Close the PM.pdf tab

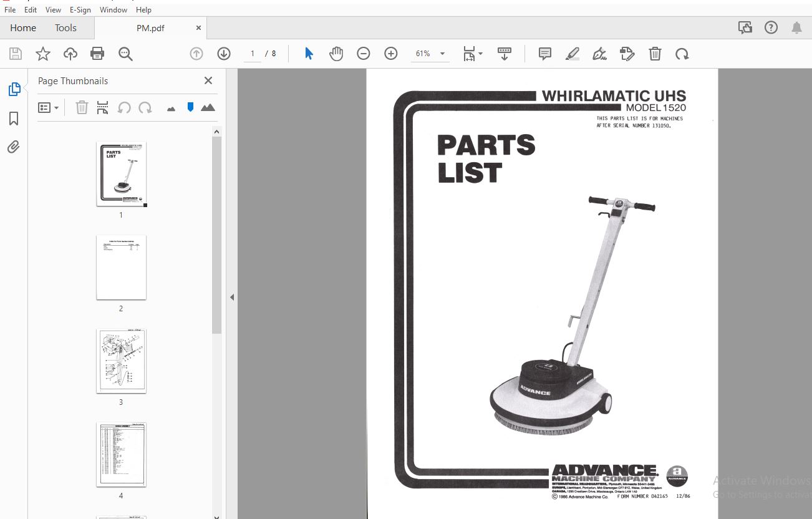point(198,28)
